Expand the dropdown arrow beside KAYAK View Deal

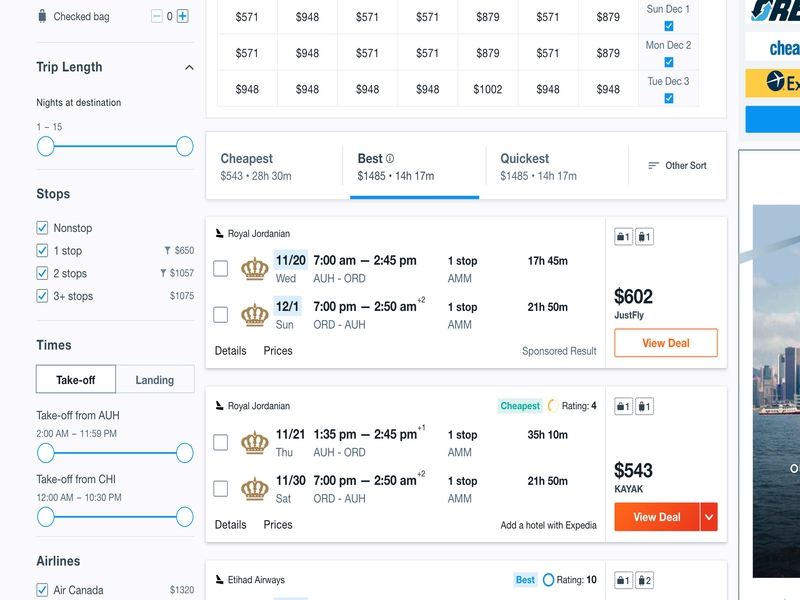point(709,517)
